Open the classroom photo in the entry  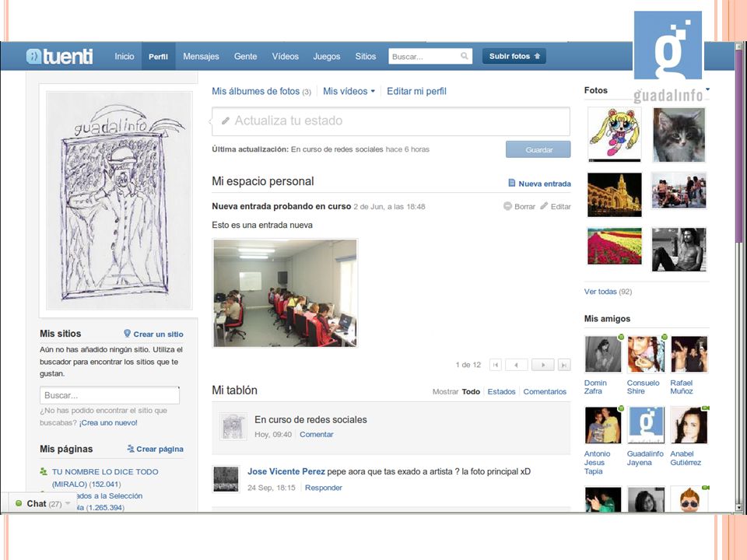click(x=285, y=293)
